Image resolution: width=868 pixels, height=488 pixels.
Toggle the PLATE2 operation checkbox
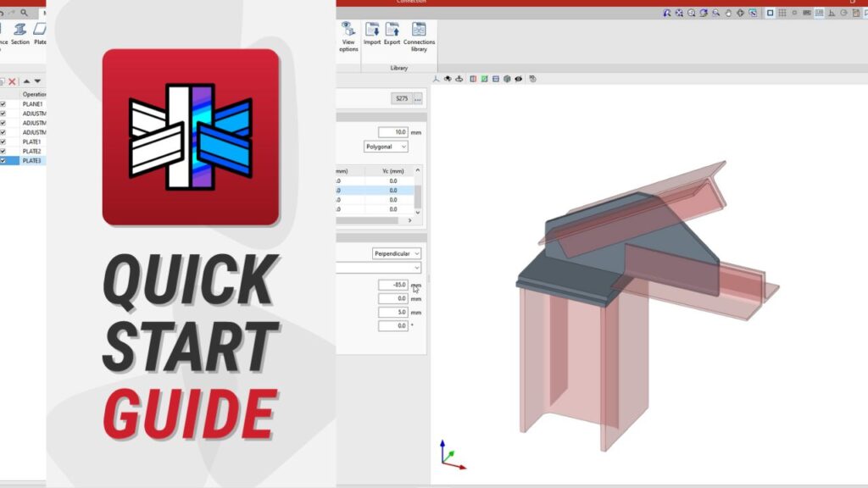click(3, 152)
